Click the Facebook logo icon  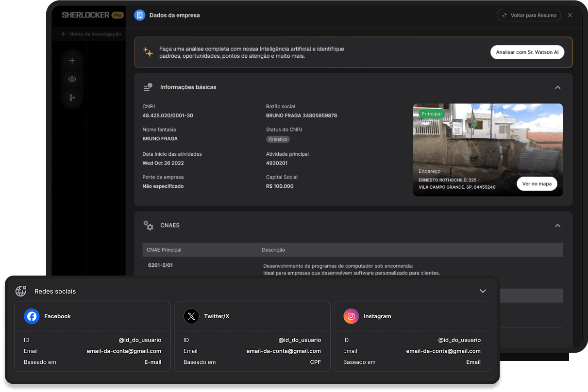pos(32,316)
